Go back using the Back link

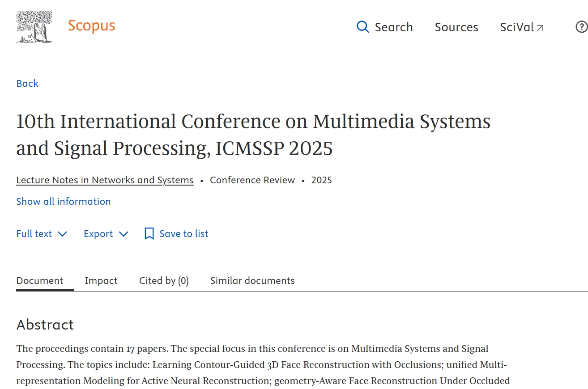pyautogui.click(x=27, y=84)
